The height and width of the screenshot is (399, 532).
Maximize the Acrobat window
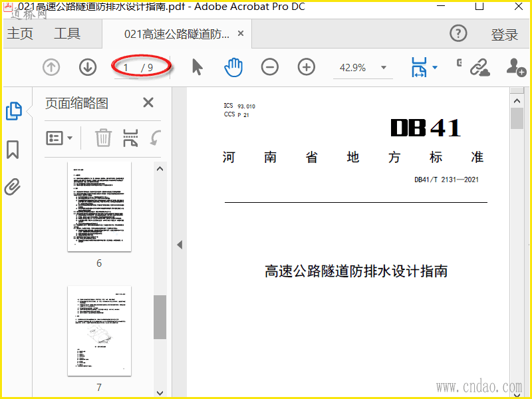[479, 6]
